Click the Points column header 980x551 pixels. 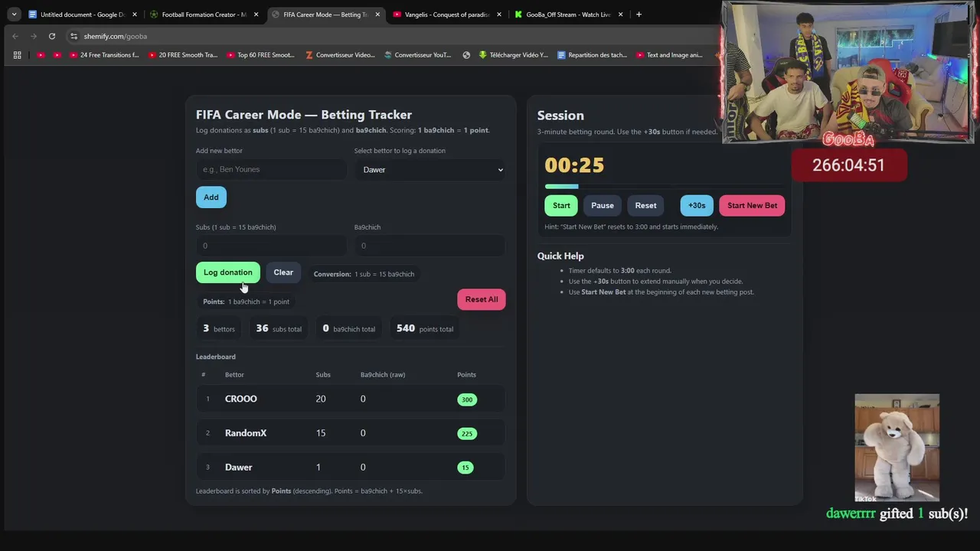pyautogui.click(x=466, y=375)
